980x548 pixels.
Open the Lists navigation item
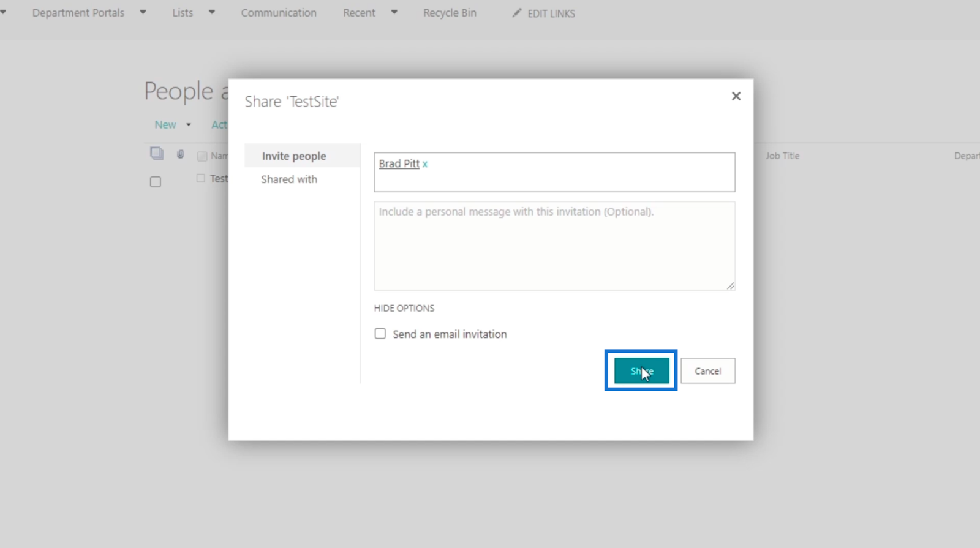(183, 13)
